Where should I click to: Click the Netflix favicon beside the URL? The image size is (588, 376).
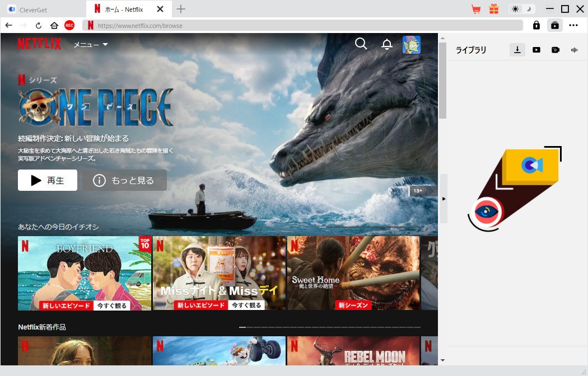(90, 26)
